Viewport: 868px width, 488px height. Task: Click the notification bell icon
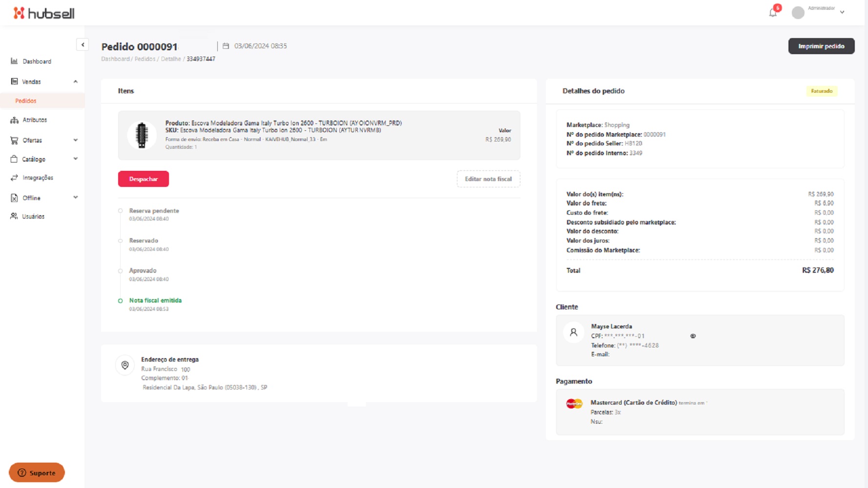click(x=773, y=13)
